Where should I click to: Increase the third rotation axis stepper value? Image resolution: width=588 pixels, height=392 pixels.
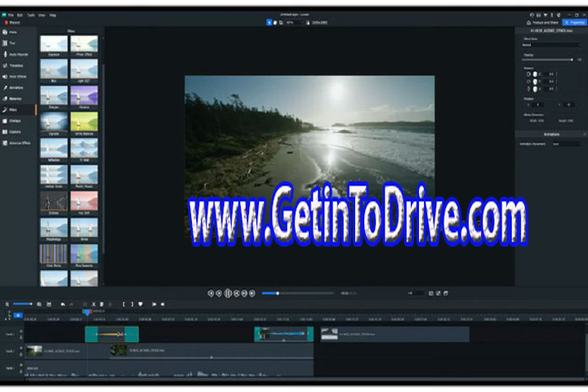556,87
